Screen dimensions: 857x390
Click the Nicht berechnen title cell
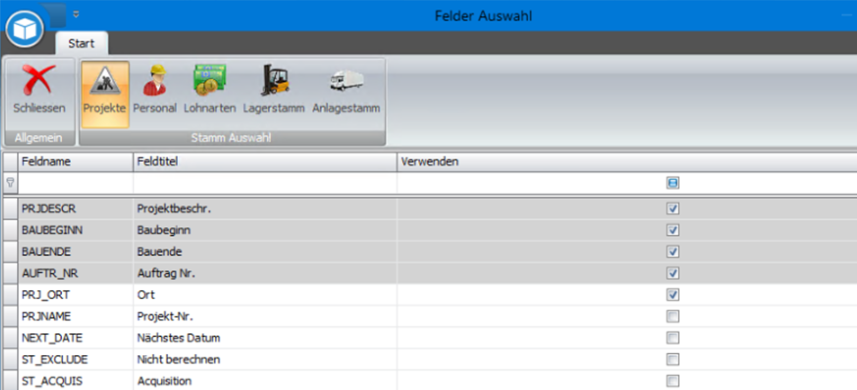265,359
